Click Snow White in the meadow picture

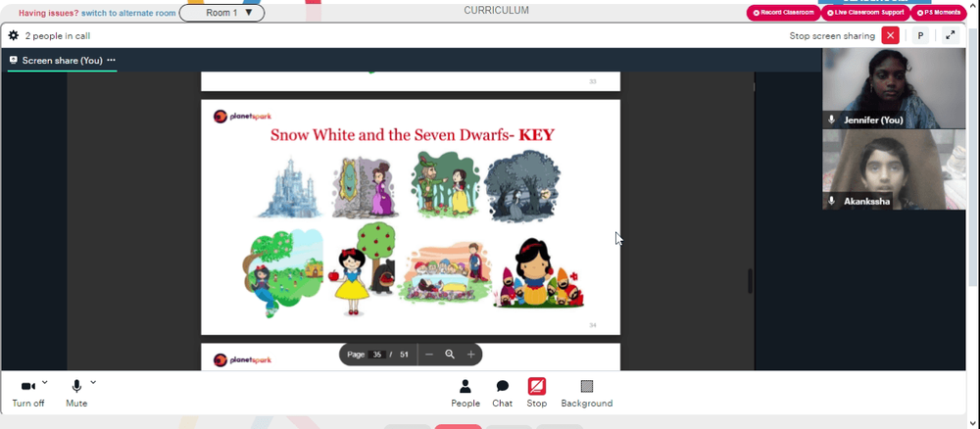pos(283,272)
